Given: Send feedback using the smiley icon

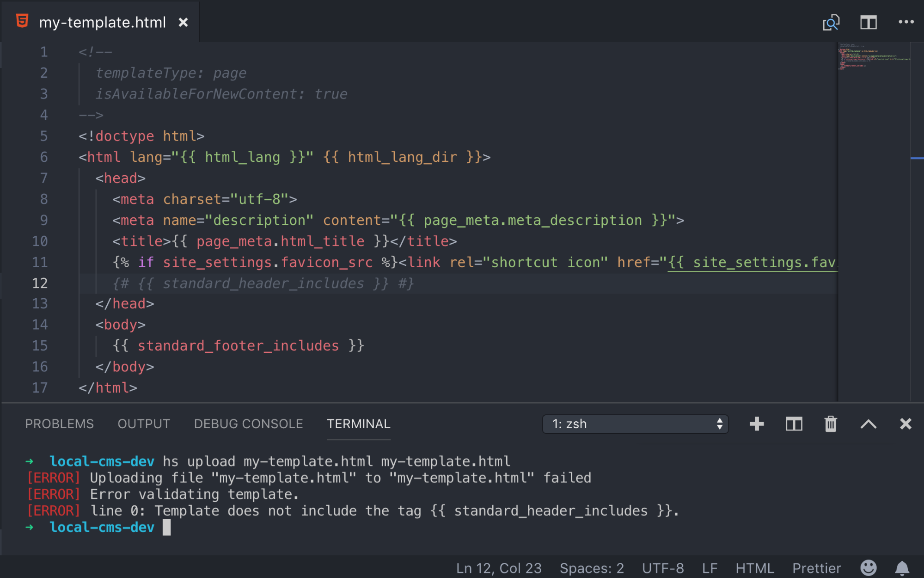Looking at the screenshot, I should (869, 568).
